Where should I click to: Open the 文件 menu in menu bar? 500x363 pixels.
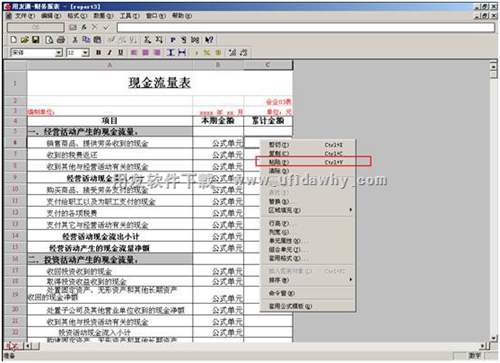coord(25,16)
